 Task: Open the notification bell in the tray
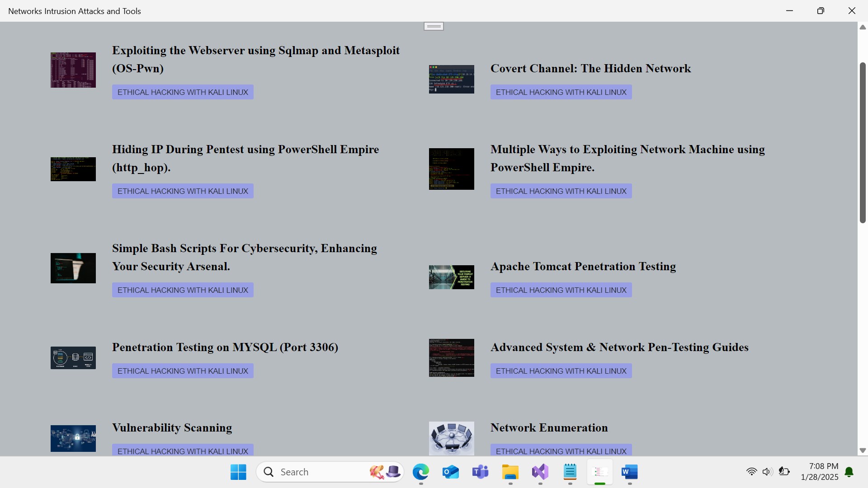(x=849, y=472)
